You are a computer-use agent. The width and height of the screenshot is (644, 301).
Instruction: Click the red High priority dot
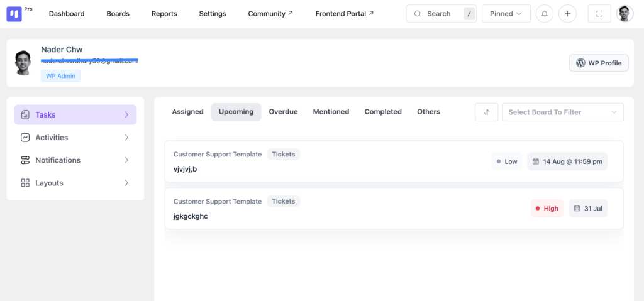coord(538,208)
